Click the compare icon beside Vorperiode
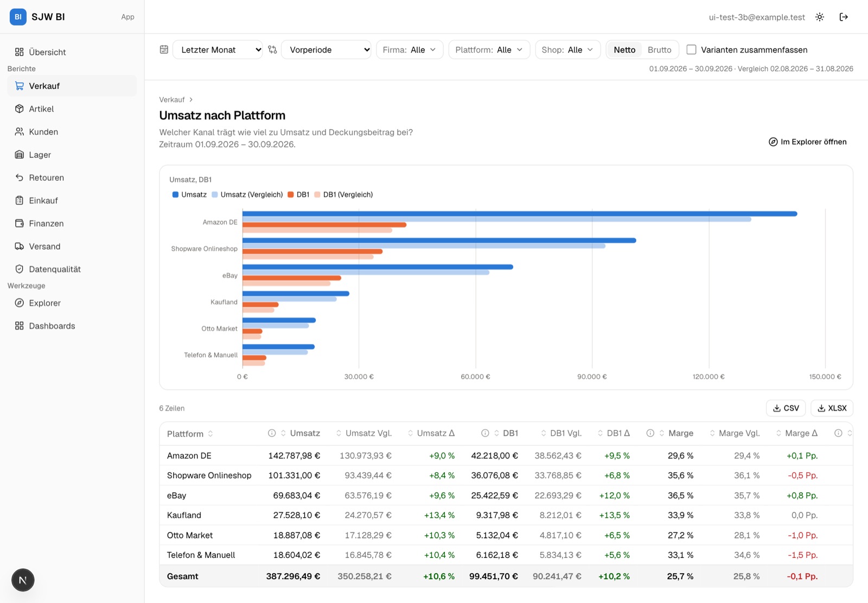This screenshot has height=603, width=868. pyautogui.click(x=272, y=49)
